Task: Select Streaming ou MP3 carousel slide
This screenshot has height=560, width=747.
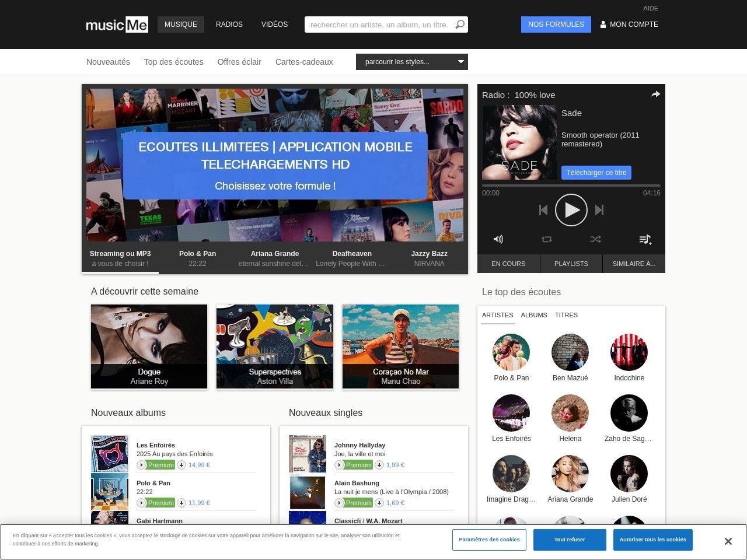Action: coord(120,258)
